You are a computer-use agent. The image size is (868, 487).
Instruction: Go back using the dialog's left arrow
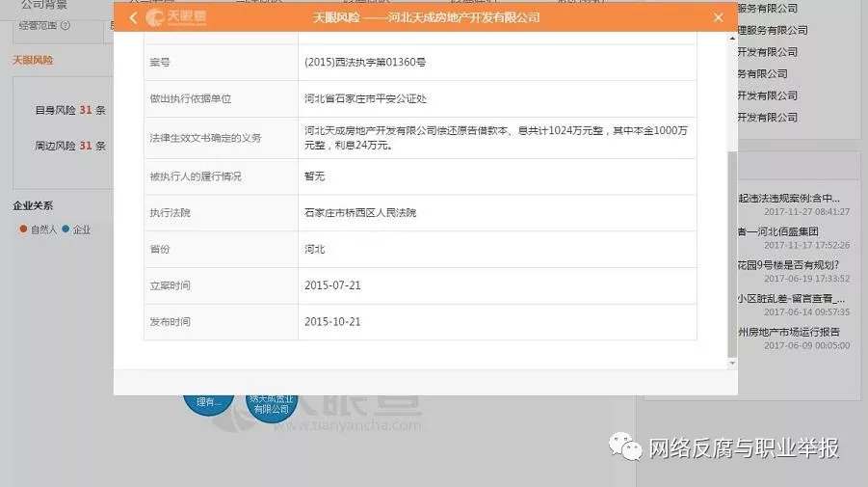pyautogui.click(x=133, y=17)
